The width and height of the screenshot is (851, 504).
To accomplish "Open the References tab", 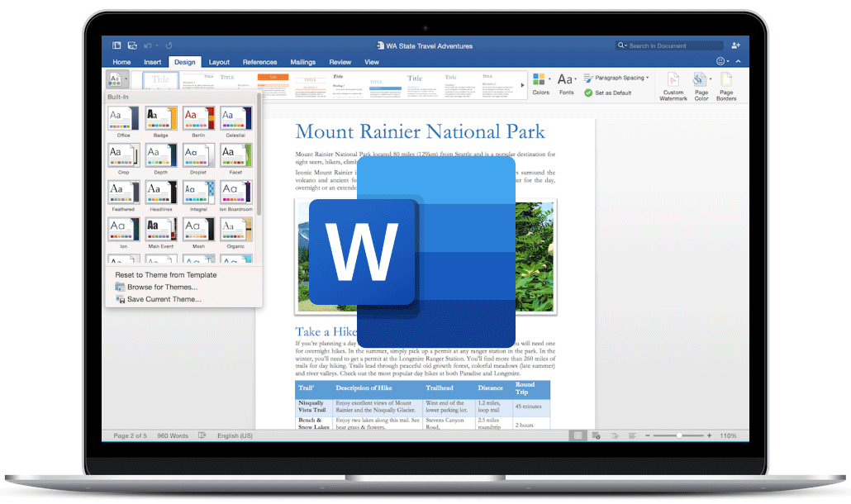I will click(260, 62).
